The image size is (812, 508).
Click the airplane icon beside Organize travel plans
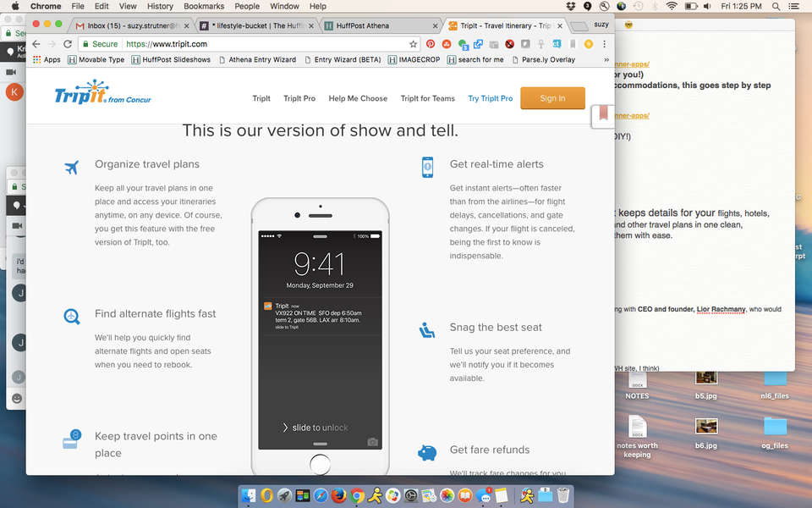point(71,168)
